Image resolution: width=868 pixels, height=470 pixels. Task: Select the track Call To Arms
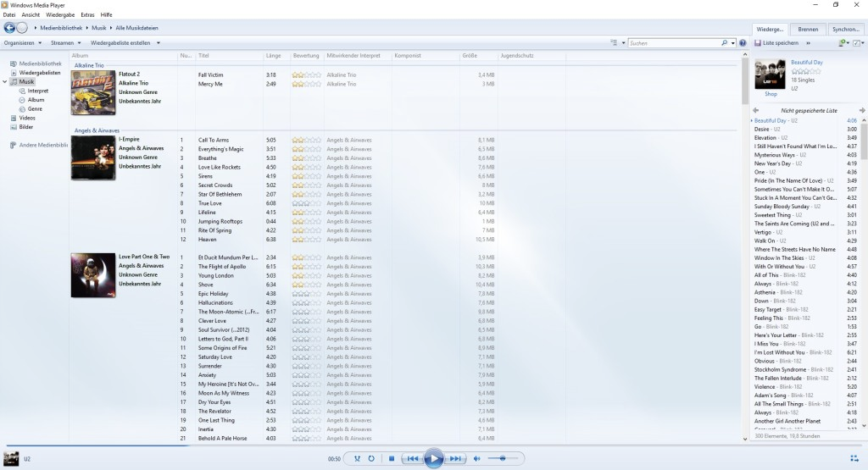click(214, 140)
